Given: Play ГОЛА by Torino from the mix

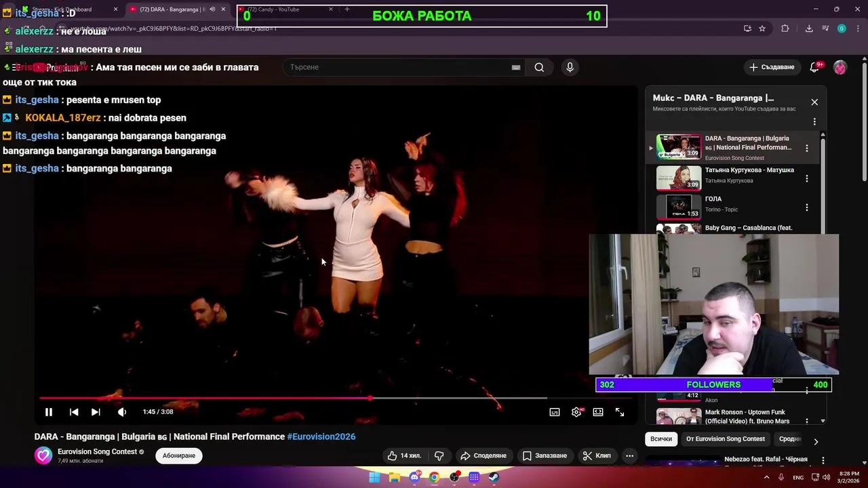Looking at the screenshot, I should point(731,207).
